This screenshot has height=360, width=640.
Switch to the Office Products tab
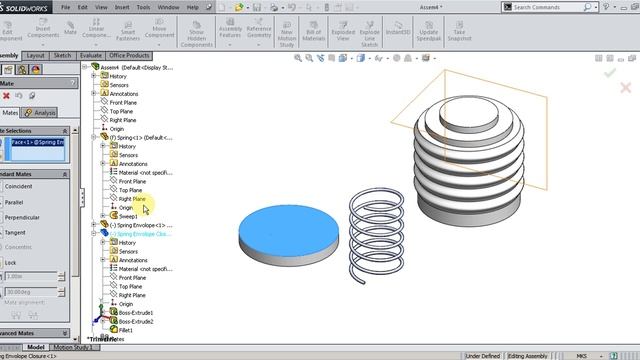pos(129,56)
